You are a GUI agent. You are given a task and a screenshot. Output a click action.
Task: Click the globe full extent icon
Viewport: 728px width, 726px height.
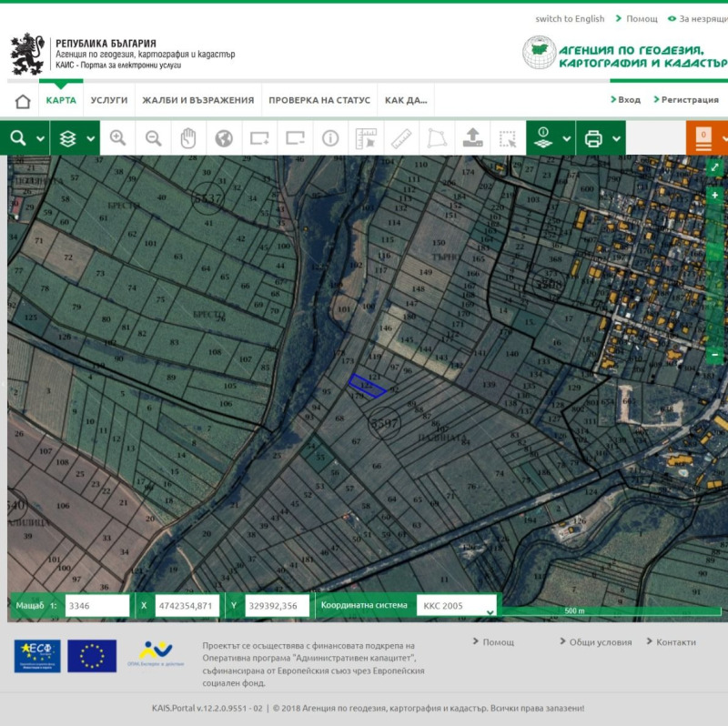click(224, 138)
